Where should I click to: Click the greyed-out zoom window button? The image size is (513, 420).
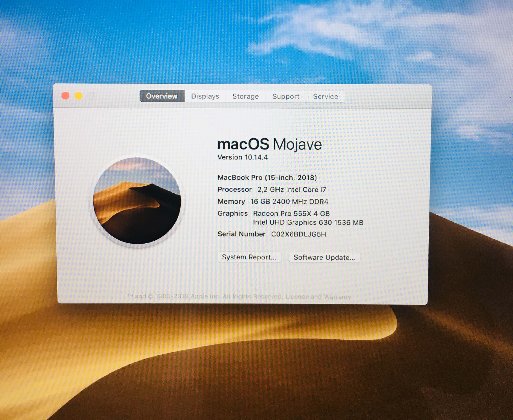[92, 96]
